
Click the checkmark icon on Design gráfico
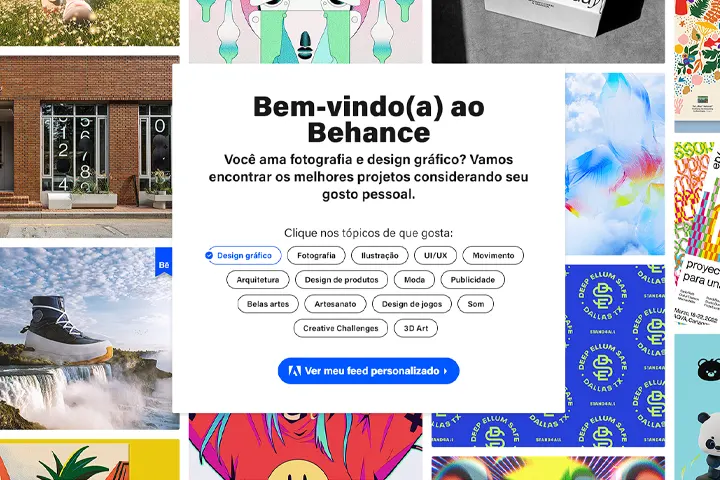coord(209,255)
